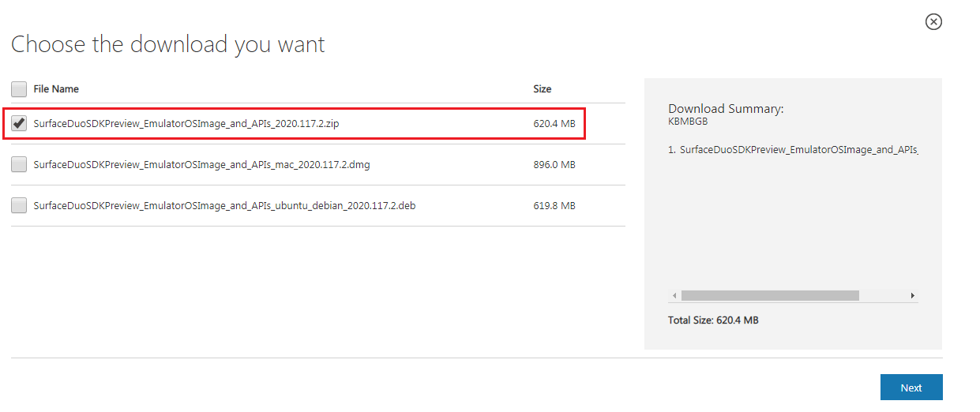Click the summary scrollbar right arrow
The width and height of the screenshot is (980, 412).
point(912,295)
